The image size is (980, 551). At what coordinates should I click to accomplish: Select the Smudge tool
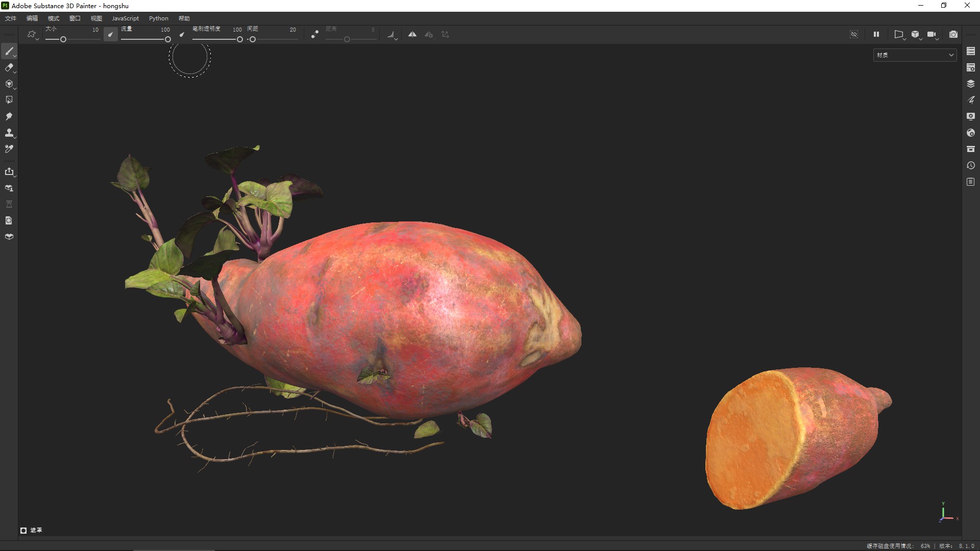(x=9, y=116)
